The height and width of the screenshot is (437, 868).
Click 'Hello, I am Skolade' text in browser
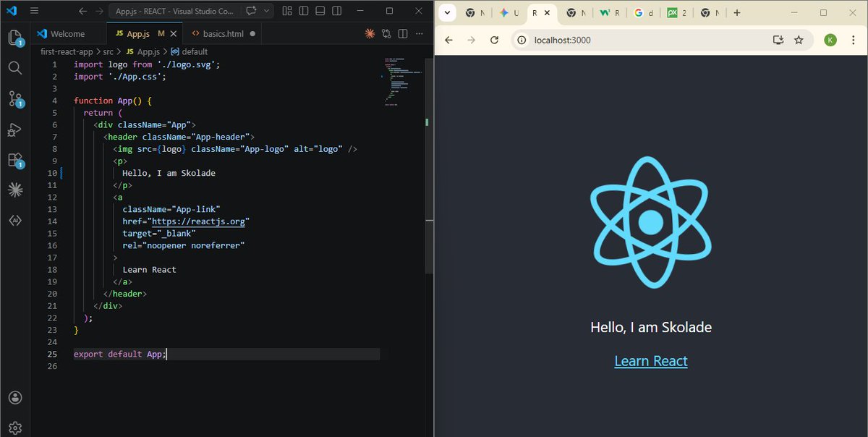[x=651, y=327]
